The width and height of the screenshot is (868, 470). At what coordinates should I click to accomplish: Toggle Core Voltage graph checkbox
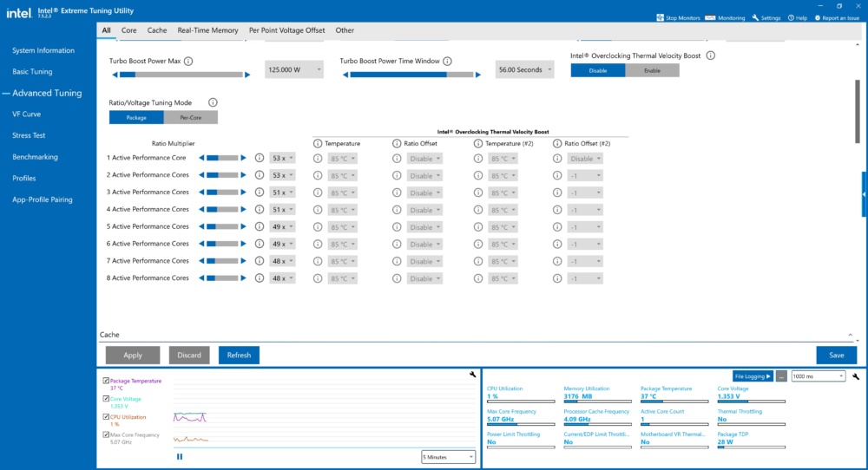[x=106, y=399]
